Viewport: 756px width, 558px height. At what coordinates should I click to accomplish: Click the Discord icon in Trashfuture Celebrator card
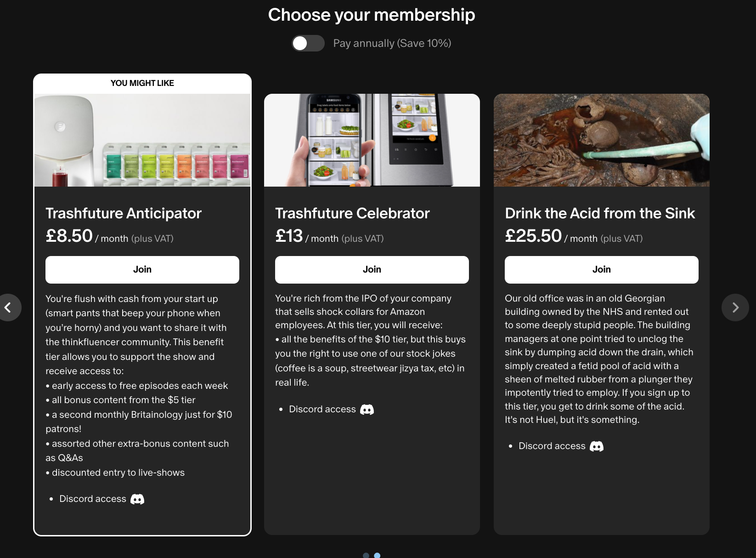click(367, 410)
